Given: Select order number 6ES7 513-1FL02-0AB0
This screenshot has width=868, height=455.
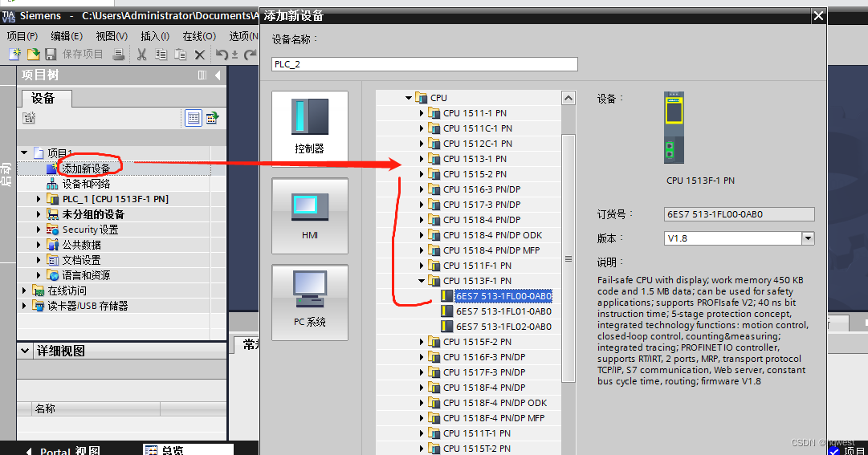Looking at the screenshot, I should (x=503, y=327).
